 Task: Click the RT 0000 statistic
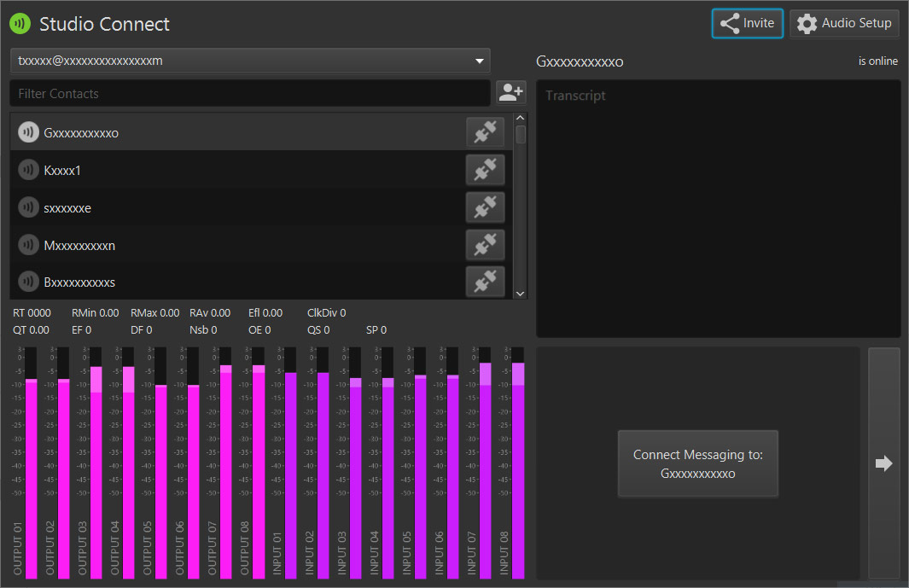coord(32,313)
